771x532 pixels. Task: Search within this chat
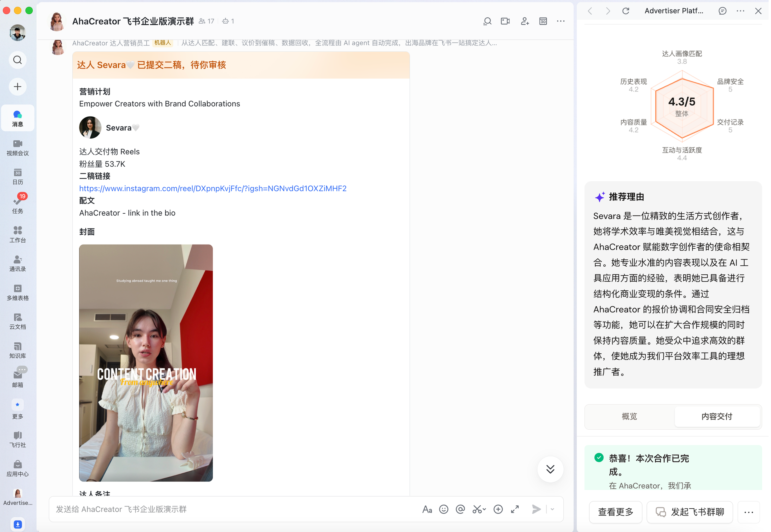coord(487,21)
